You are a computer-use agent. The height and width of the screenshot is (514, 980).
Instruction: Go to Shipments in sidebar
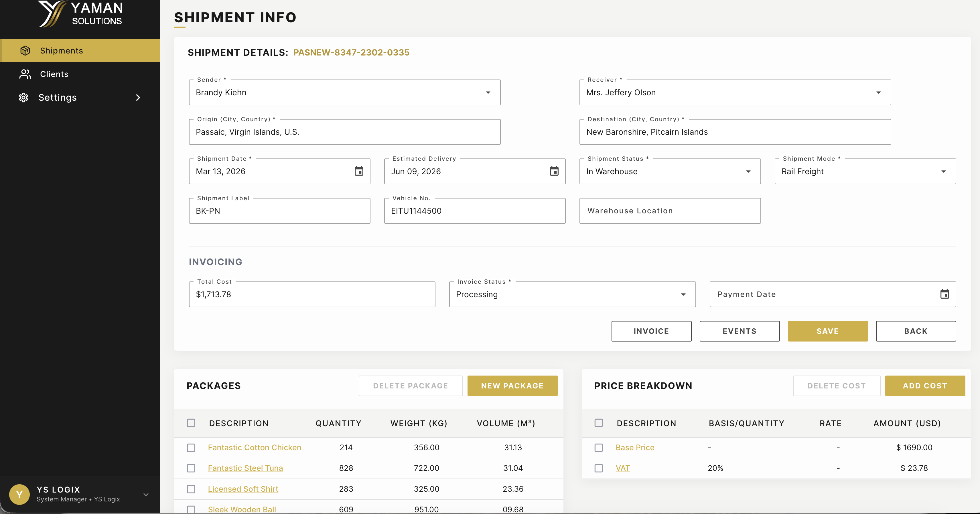(80, 51)
